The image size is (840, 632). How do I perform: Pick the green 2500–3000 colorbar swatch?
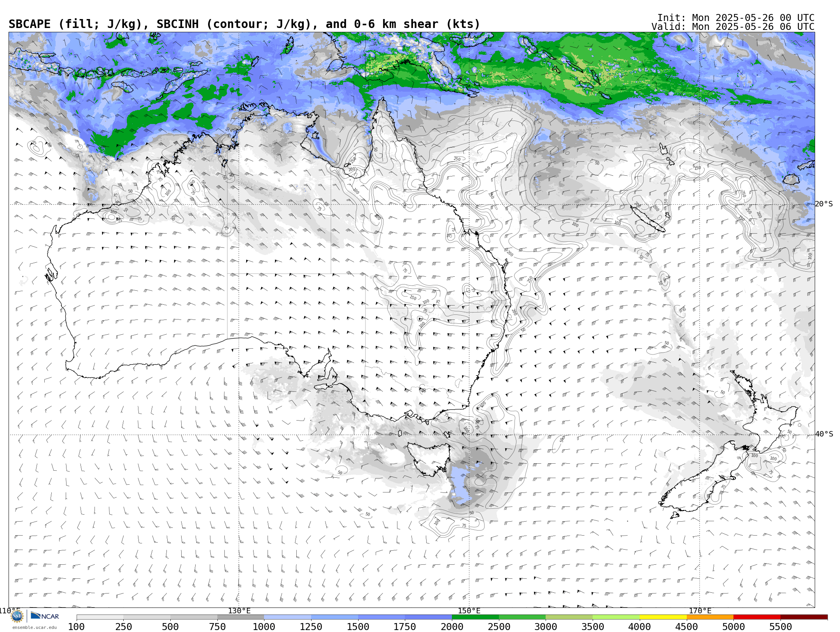click(x=522, y=617)
